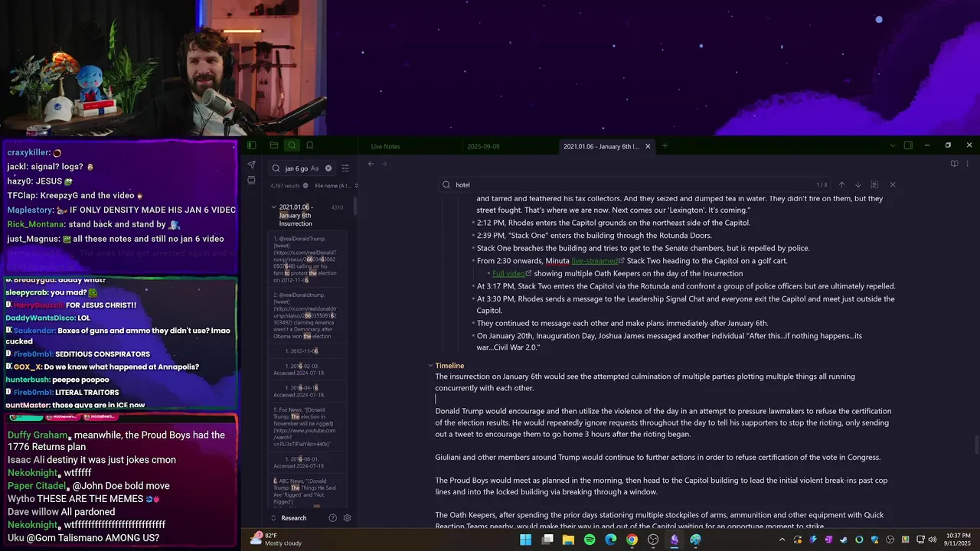Click the '2:12 PM, Rhodes enters' bullet
Image resolution: width=980 pixels, height=551 pixels.
click(x=612, y=223)
